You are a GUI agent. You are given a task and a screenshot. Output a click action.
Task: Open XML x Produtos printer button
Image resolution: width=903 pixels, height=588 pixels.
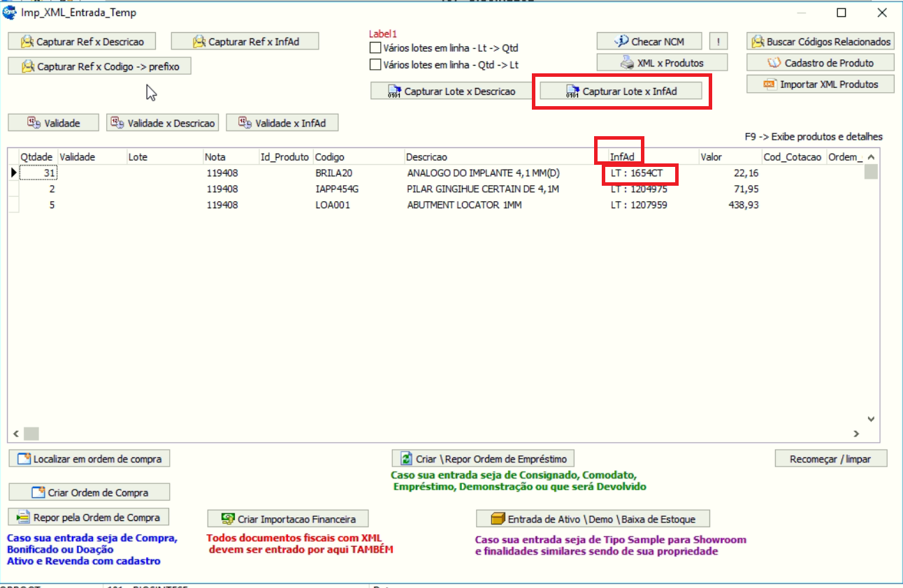point(662,63)
